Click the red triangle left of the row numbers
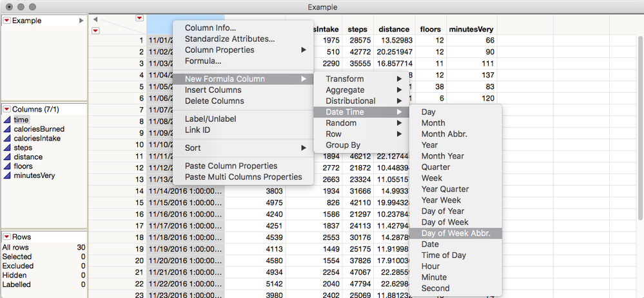The height and width of the screenshot is (298, 644). click(95, 30)
